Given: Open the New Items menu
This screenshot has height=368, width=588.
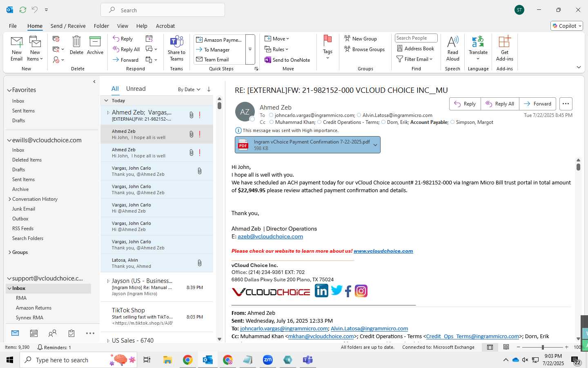Looking at the screenshot, I should tap(35, 48).
